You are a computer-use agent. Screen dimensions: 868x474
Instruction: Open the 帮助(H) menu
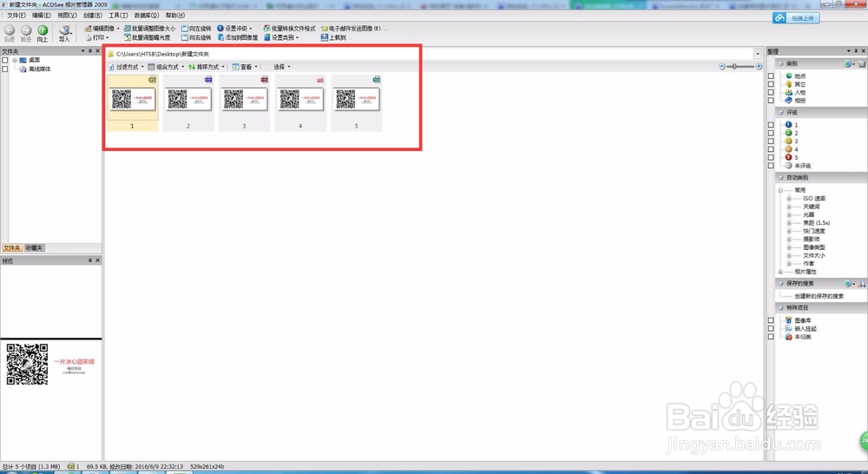(175, 16)
